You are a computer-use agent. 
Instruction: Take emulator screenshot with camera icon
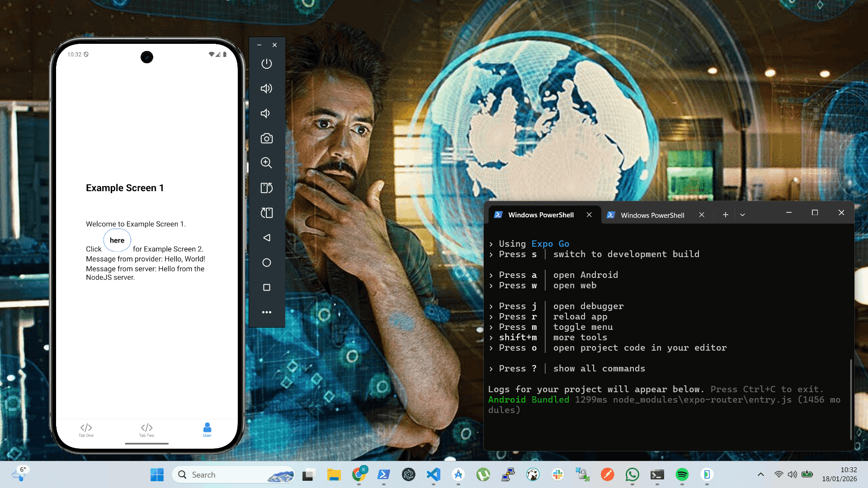(x=266, y=138)
